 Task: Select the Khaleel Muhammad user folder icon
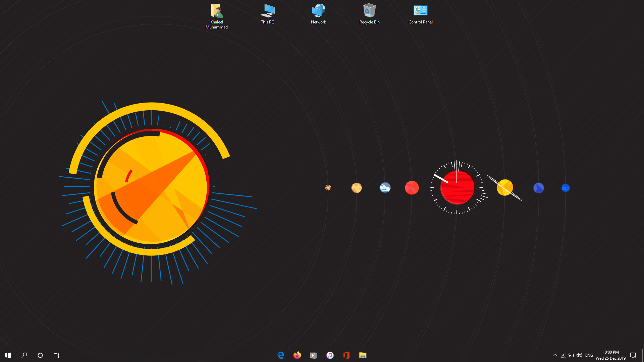[x=217, y=16]
